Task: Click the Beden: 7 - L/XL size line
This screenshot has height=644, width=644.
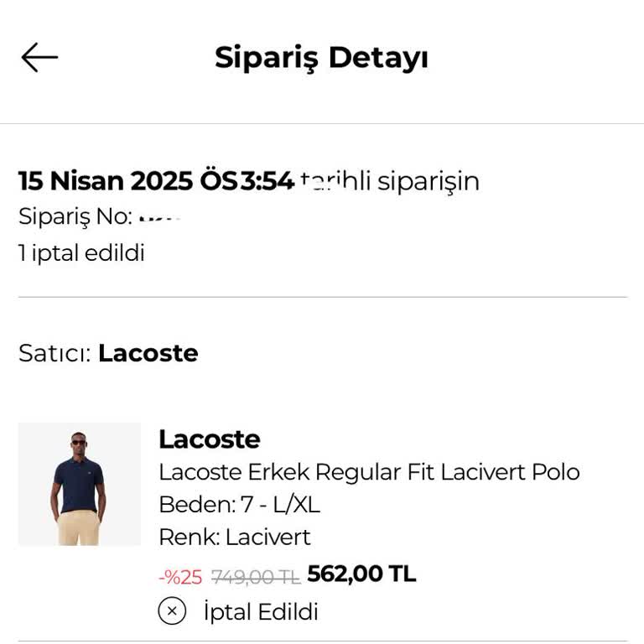Action: coord(239,505)
